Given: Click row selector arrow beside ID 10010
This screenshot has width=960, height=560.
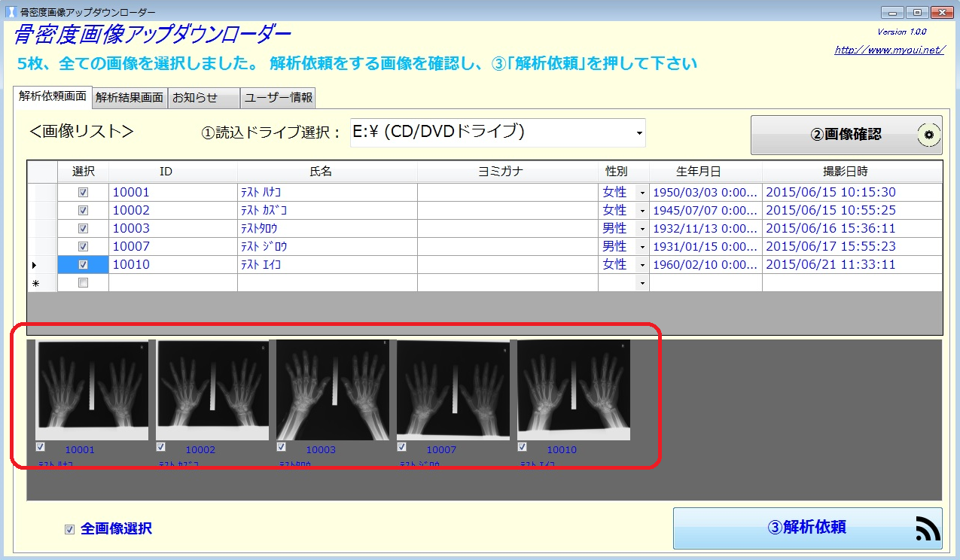Looking at the screenshot, I should [35, 265].
